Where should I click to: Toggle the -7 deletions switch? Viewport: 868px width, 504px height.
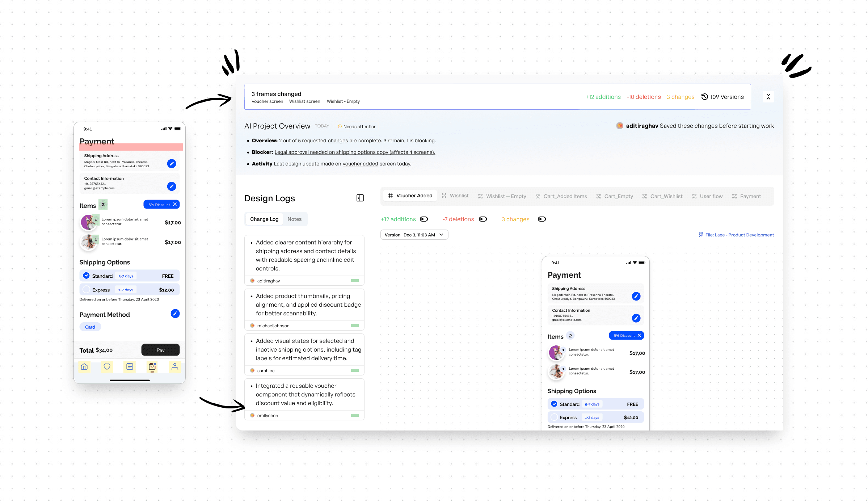[x=483, y=219]
